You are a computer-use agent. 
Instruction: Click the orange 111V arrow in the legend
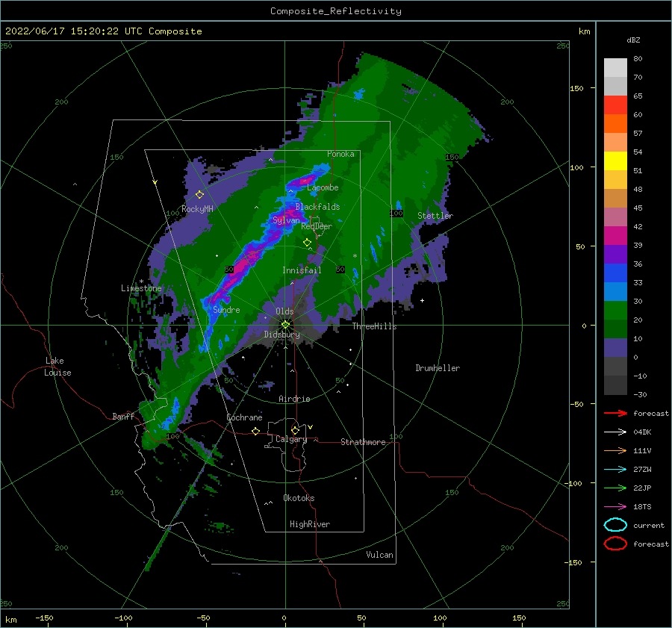[x=615, y=450]
